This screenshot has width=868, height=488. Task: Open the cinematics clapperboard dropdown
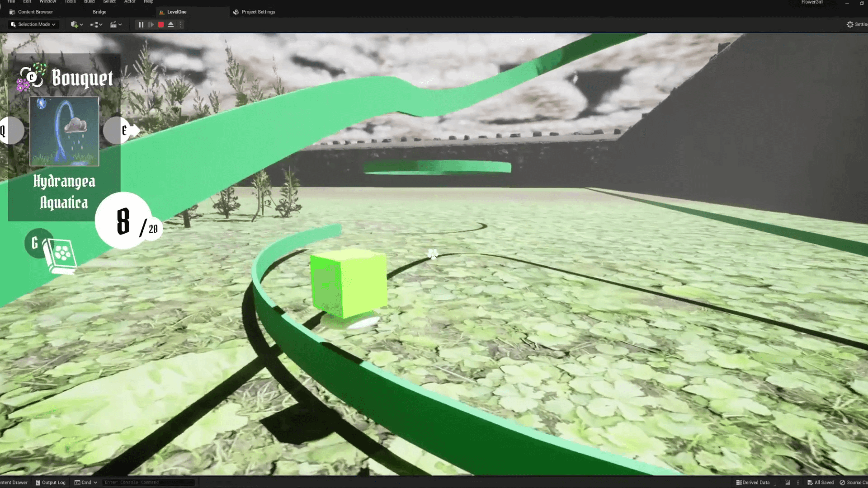point(116,25)
